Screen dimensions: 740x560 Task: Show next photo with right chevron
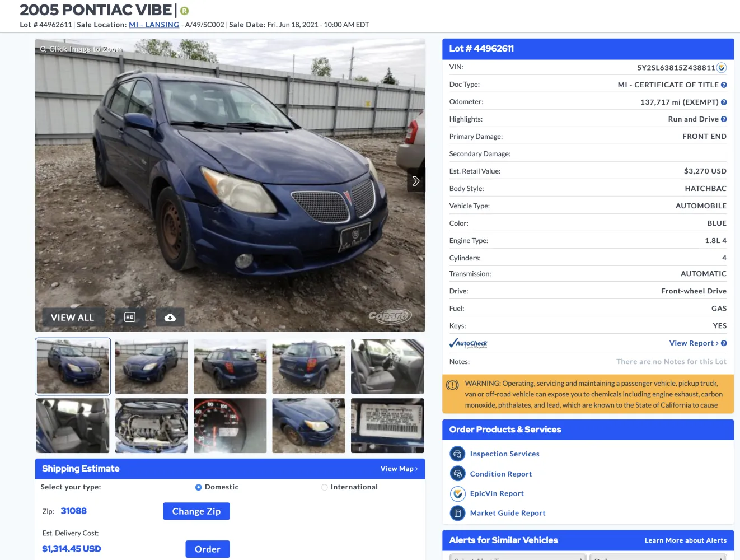[x=416, y=181]
